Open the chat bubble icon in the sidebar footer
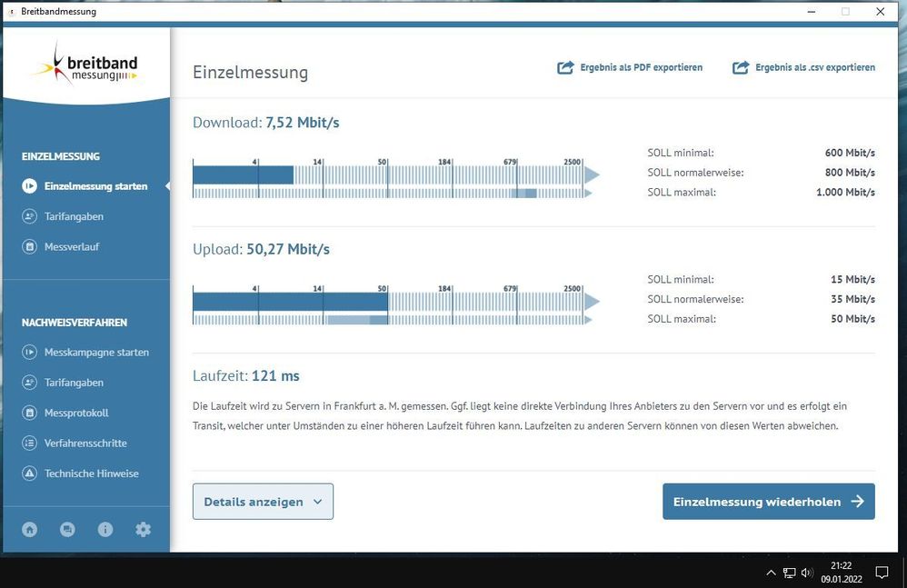Image resolution: width=907 pixels, height=588 pixels. pyautogui.click(x=67, y=529)
